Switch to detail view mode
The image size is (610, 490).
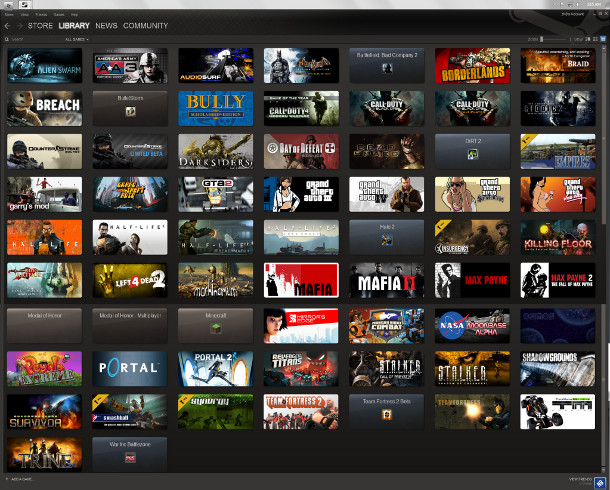[588, 39]
